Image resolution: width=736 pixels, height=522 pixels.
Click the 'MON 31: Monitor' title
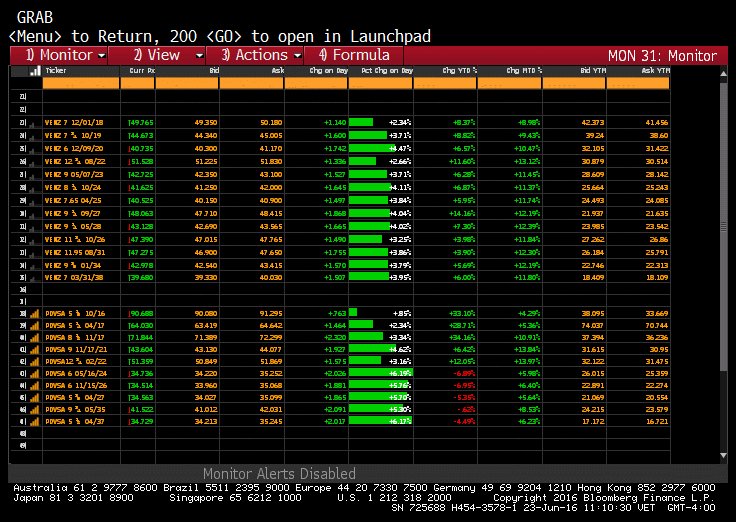click(662, 56)
